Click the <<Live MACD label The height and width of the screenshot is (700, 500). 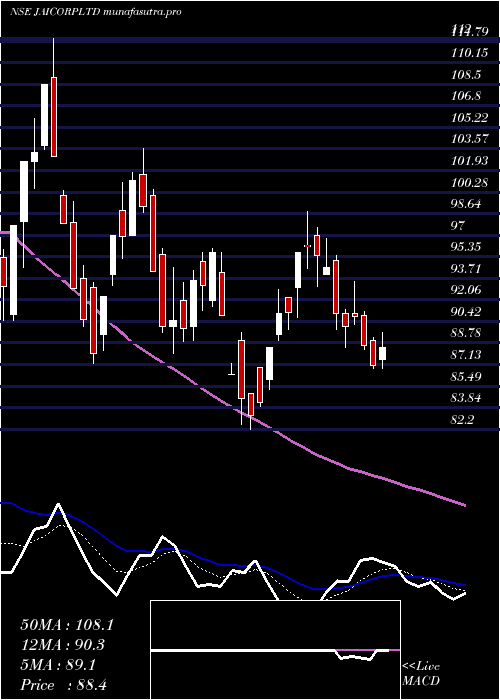coord(421,674)
